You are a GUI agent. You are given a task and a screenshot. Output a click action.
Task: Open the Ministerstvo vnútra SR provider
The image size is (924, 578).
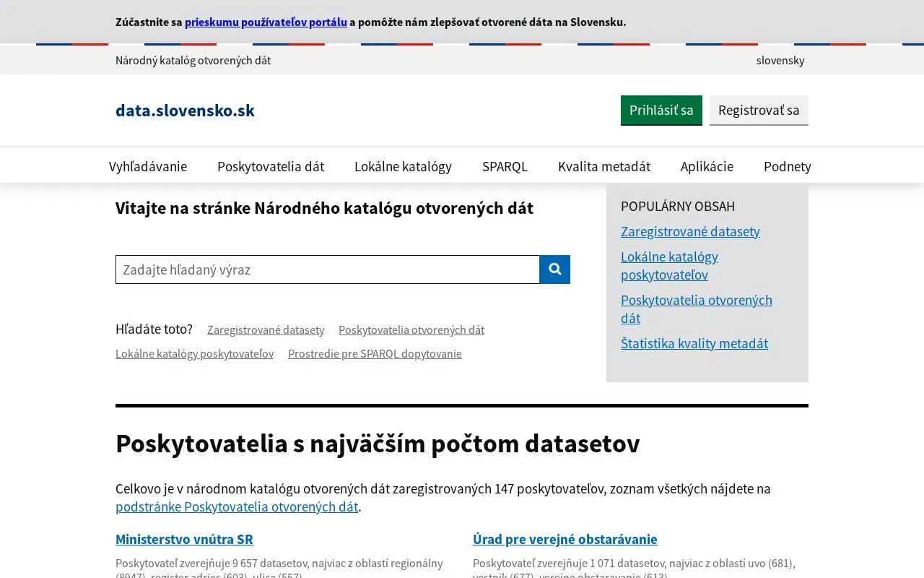coord(184,539)
